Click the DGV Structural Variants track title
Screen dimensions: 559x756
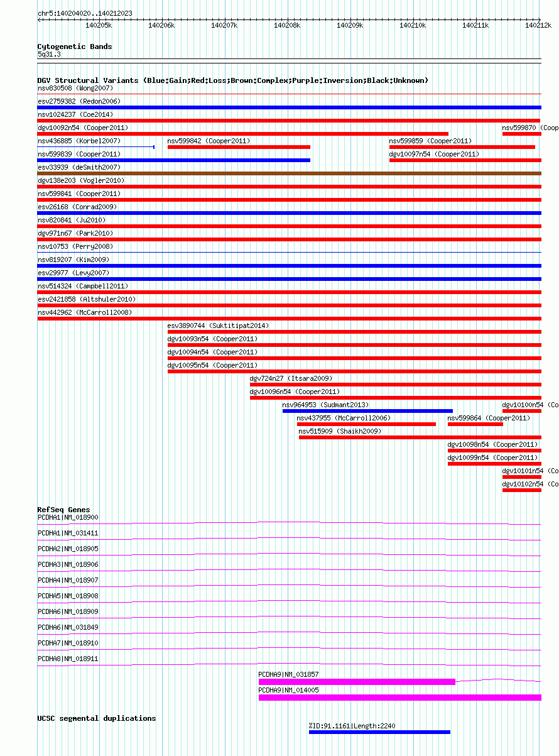232,80
